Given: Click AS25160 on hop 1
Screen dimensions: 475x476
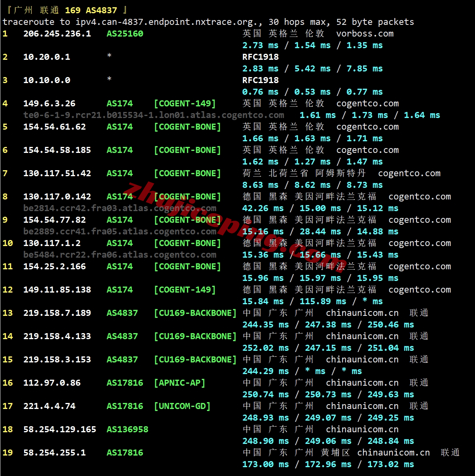Looking at the screenshot, I should coord(125,34).
